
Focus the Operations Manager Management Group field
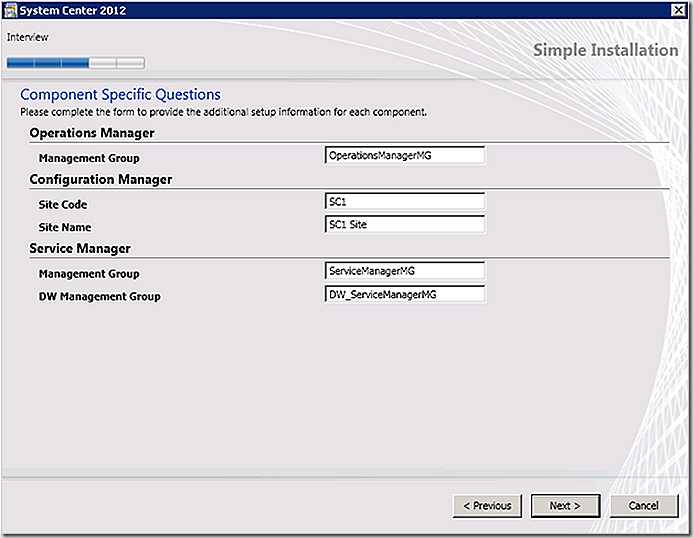tap(405, 156)
